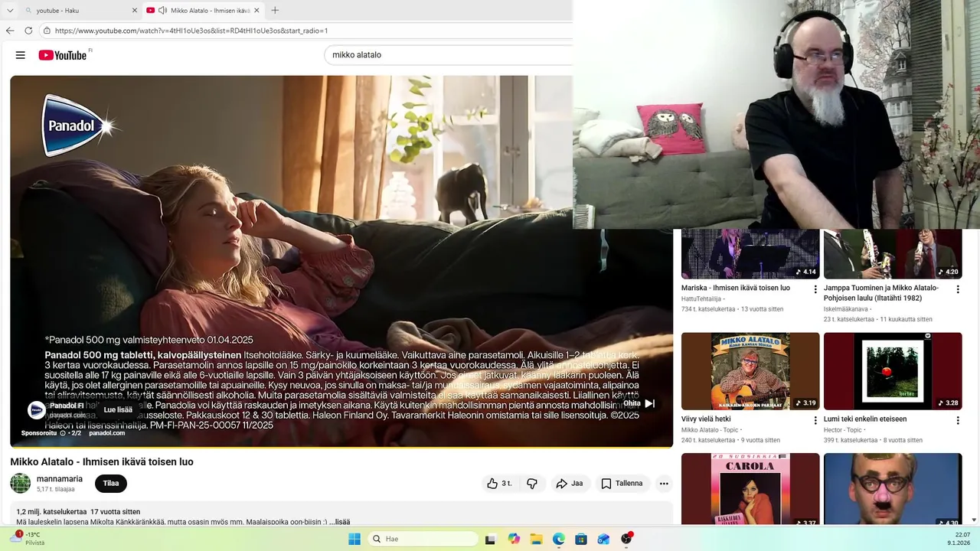The width and height of the screenshot is (980, 551).
Task: Open options menu for the Mariska video
Action: click(815, 289)
